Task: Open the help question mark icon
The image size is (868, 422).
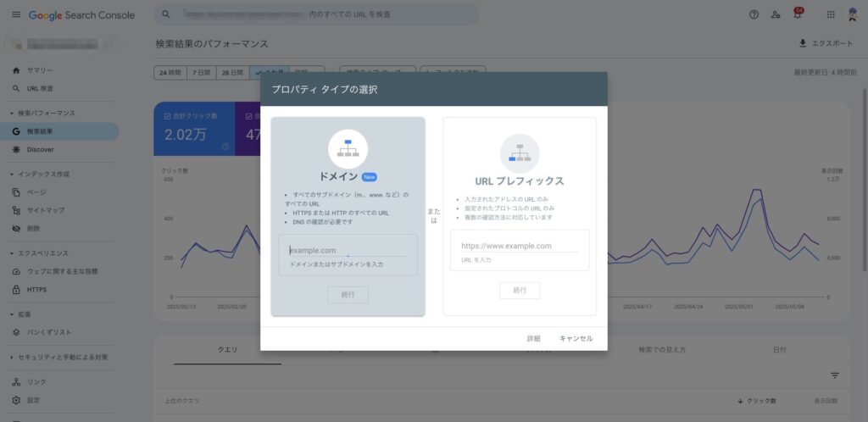Action: click(754, 15)
